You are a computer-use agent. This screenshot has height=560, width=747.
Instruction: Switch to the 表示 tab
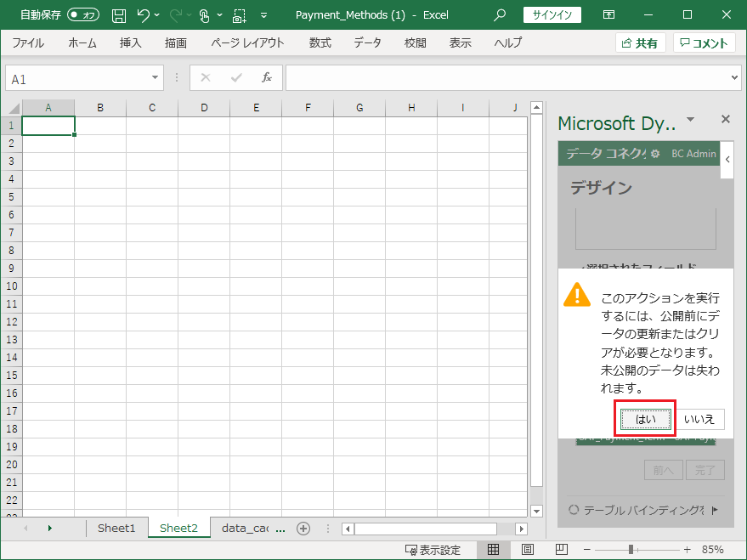461,42
